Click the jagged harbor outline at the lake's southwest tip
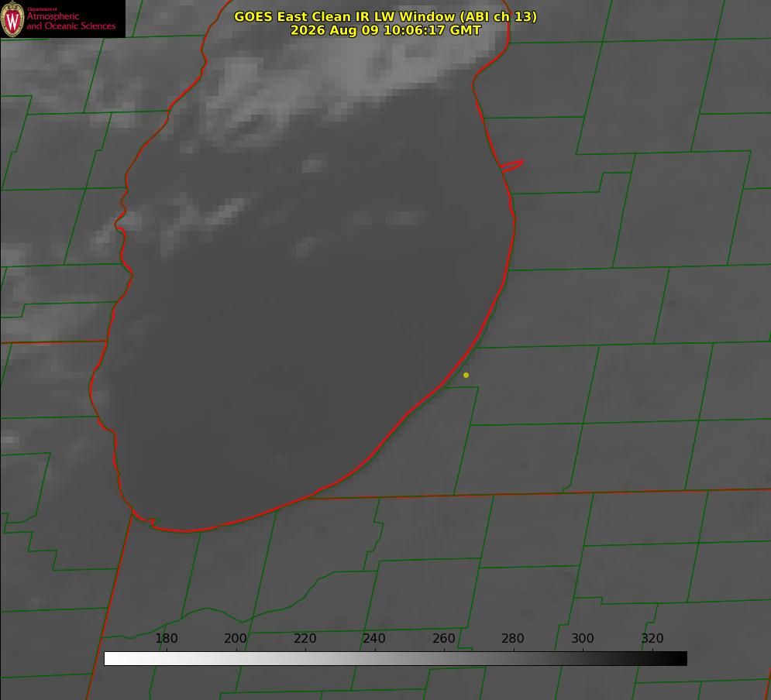The height and width of the screenshot is (700, 771). pyautogui.click(x=146, y=519)
